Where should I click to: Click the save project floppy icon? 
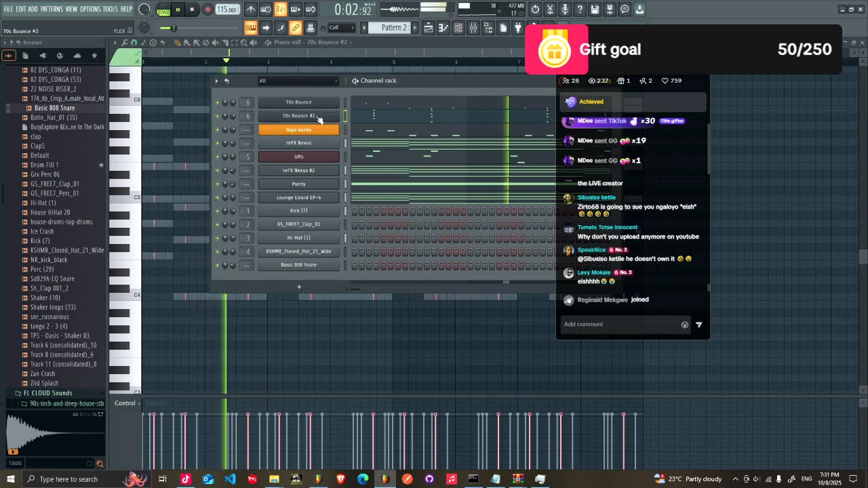coord(595,9)
